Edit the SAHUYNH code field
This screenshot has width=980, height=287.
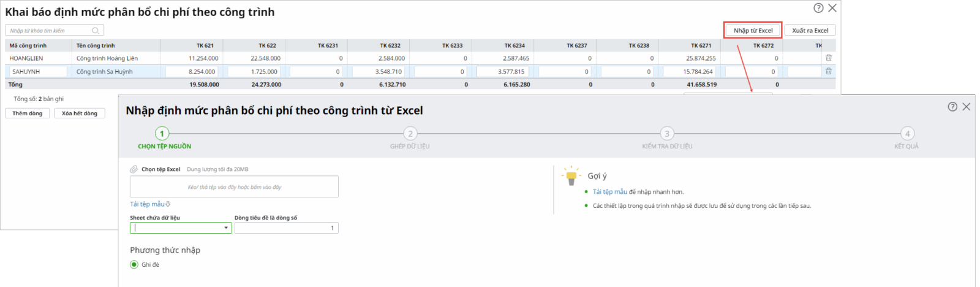click(38, 71)
